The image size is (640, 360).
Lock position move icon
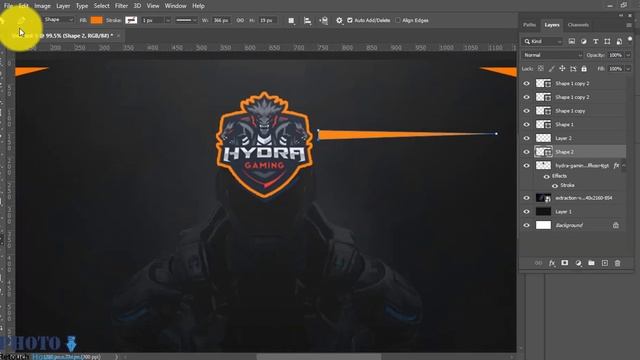(x=562, y=69)
